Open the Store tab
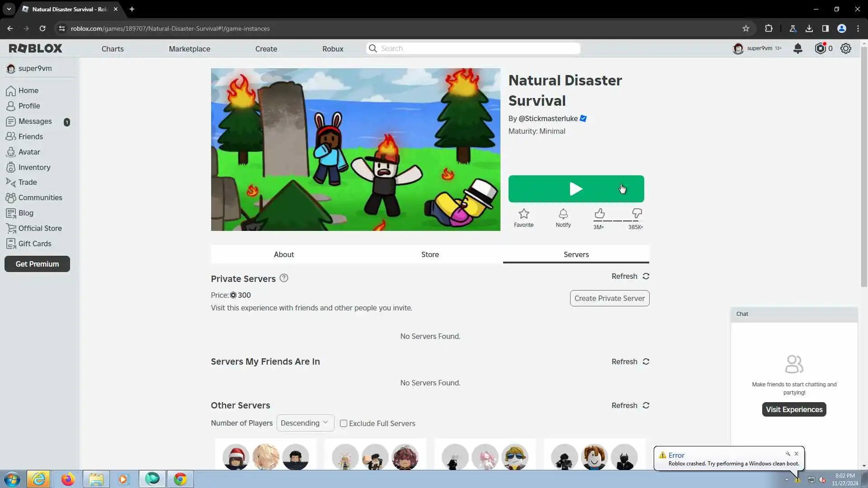Image resolution: width=868 pixels, height=488 pixels. point(429,254)
